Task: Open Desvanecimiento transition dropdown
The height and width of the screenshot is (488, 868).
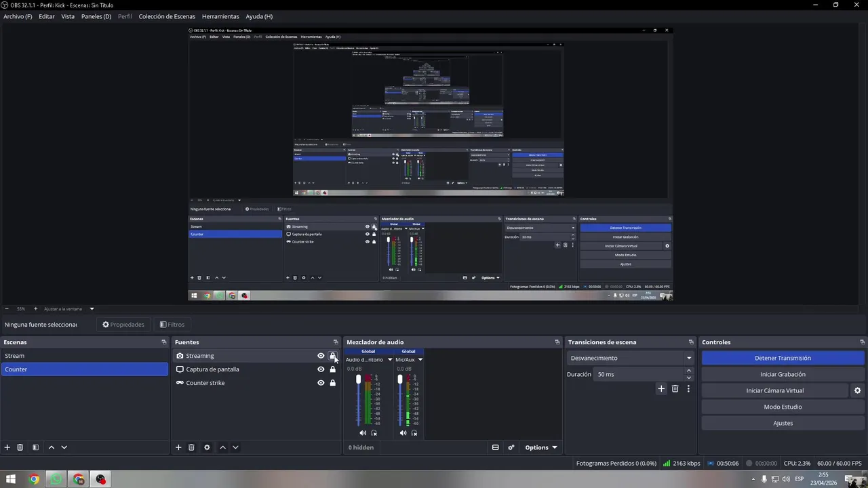Action: (689, 358)
